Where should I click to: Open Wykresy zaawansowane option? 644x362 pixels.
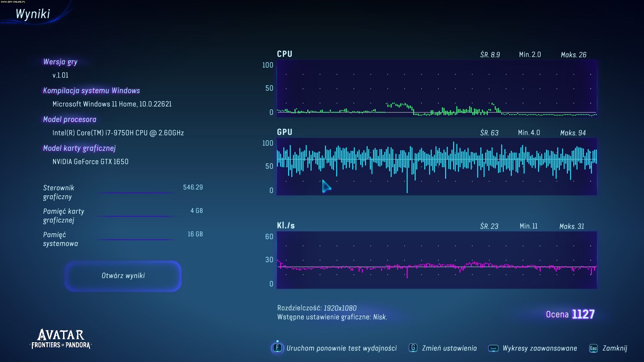coord(539,348)
